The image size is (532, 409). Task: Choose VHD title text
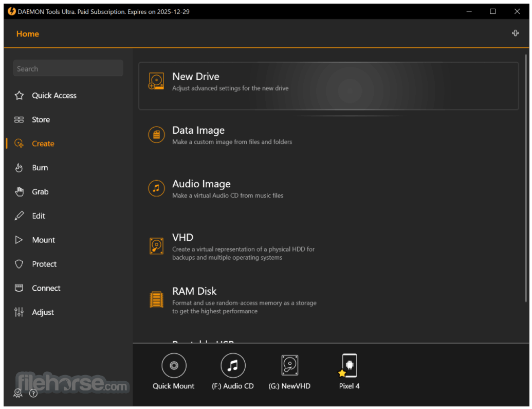point(183,238)
